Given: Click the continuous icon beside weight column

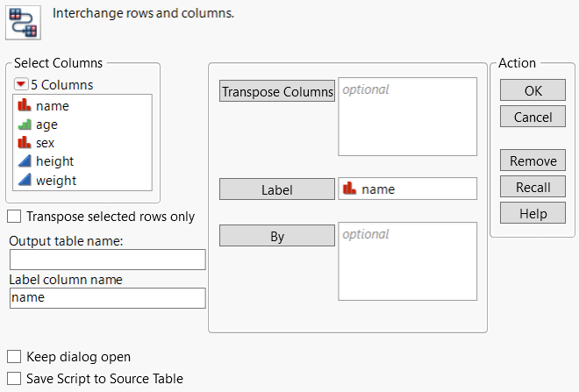Looking at the screenshot, I should point(24,180).
